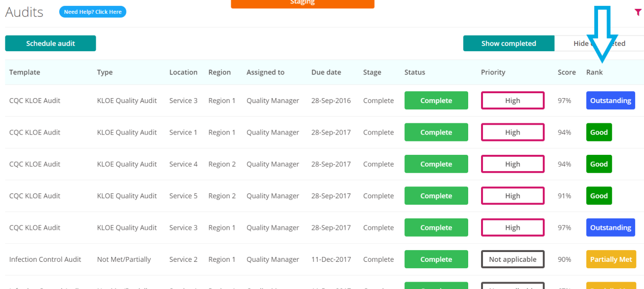Click the 91% score value

pos(564,196)
